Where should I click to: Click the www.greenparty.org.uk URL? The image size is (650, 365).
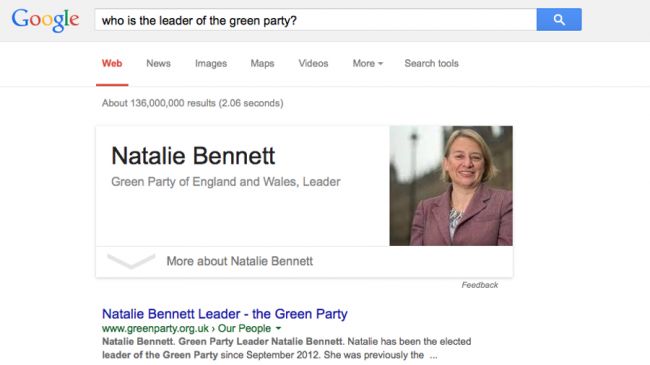click(155, 328)
